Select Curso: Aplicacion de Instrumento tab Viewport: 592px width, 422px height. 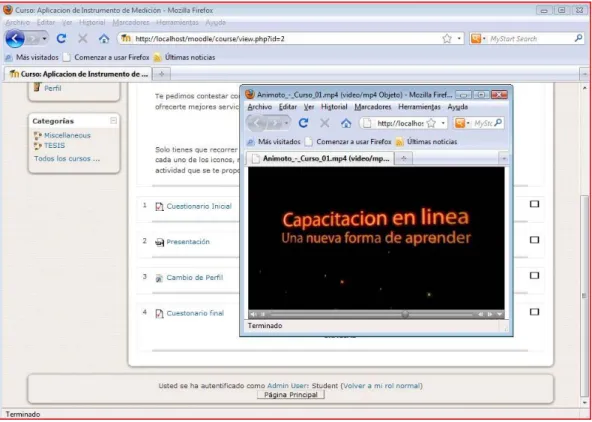pyautogui.click(x=78, y=74)
